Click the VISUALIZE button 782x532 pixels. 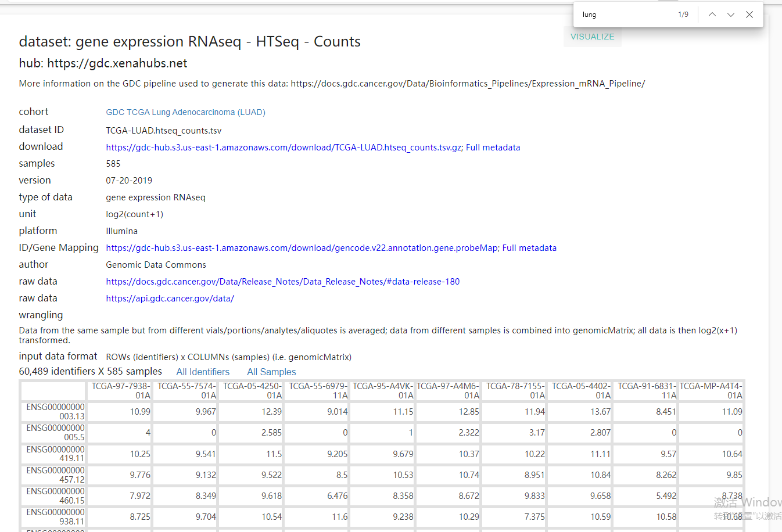click(x=592, y=37)
